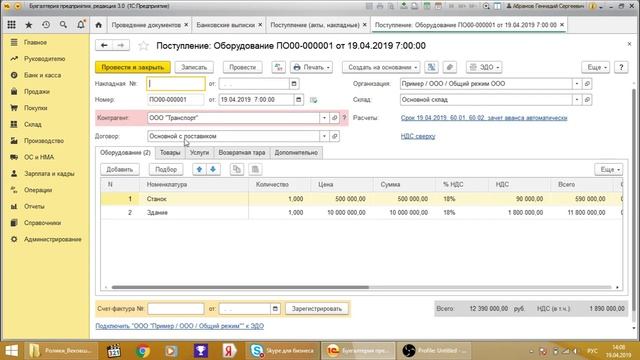
Task: Open Yandex browser from taskbar
Action: (x=230, y=351)
